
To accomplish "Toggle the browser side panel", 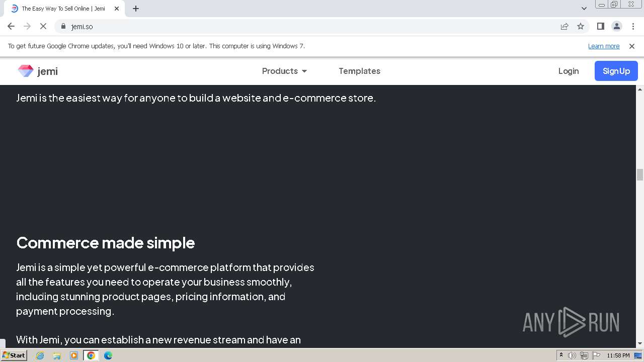I will tap(601, 26).
